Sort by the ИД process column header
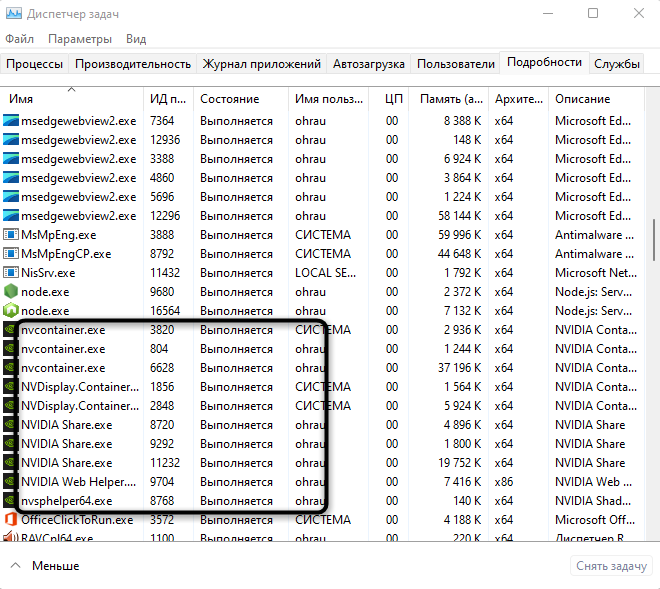Screen dimensions: 660x589 (x=168, y=99)
